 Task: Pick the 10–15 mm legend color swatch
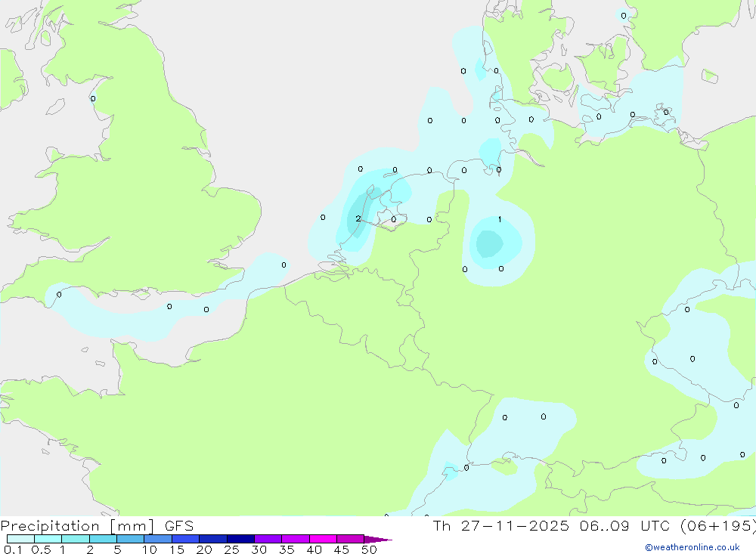click(158, 539)
